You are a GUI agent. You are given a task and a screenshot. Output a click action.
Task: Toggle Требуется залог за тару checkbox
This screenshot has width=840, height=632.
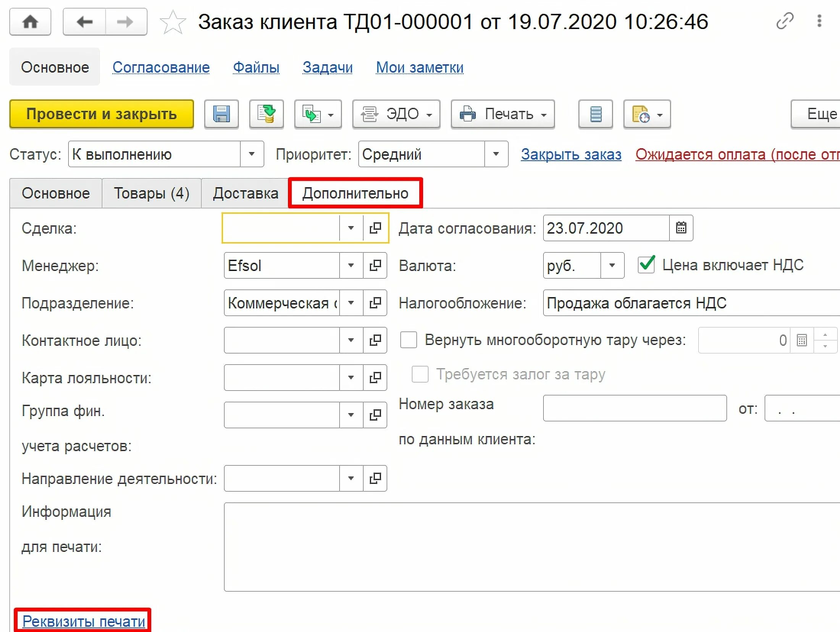pyautogui.click(x=420, y=374)
